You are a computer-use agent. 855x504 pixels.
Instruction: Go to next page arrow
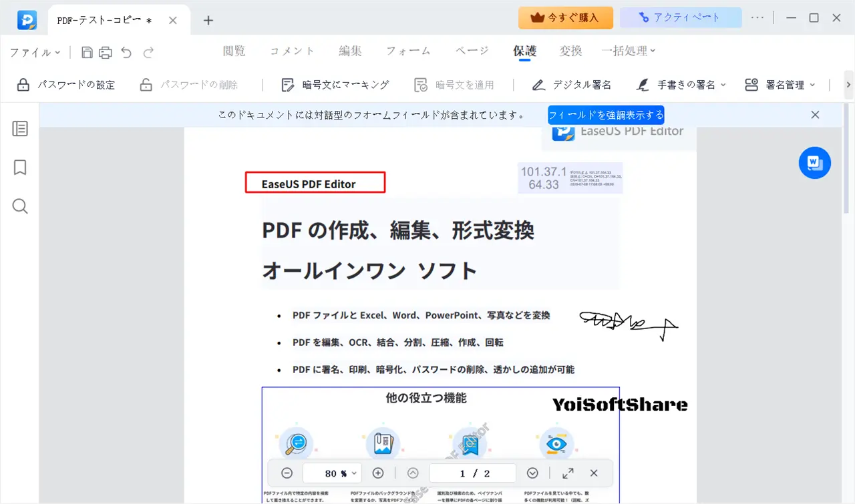click(x=532, y=473)
